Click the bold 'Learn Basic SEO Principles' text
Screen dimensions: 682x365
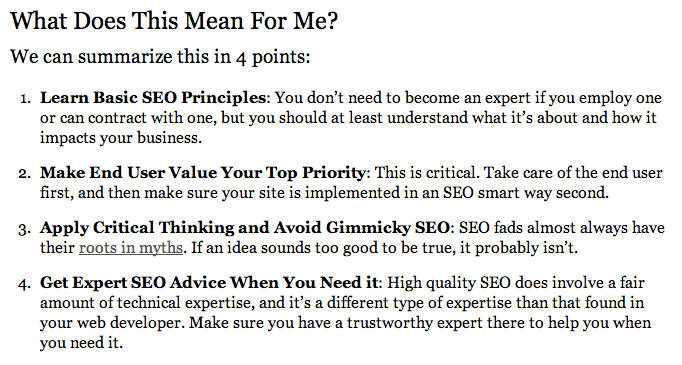tap(153, 98)
